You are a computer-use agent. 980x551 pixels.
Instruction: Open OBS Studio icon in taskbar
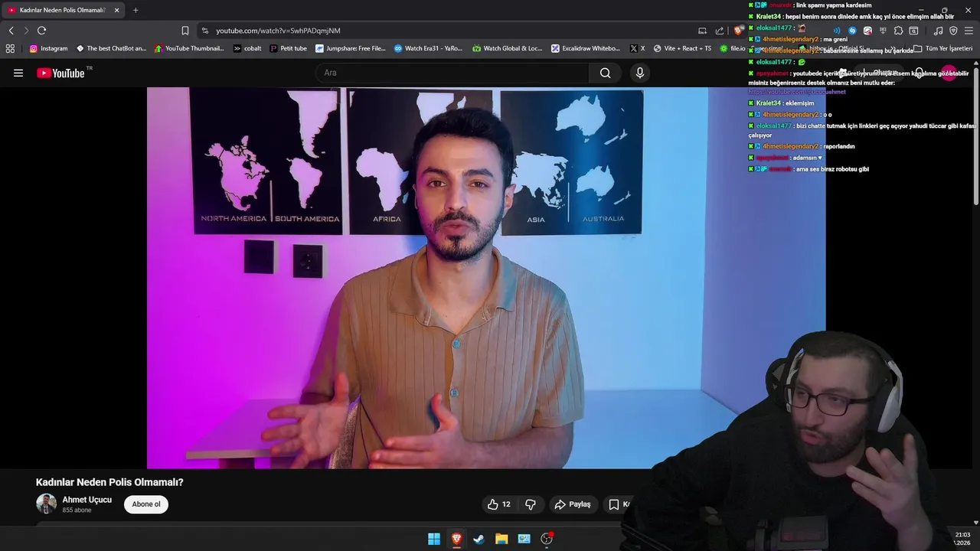(547, 539)
